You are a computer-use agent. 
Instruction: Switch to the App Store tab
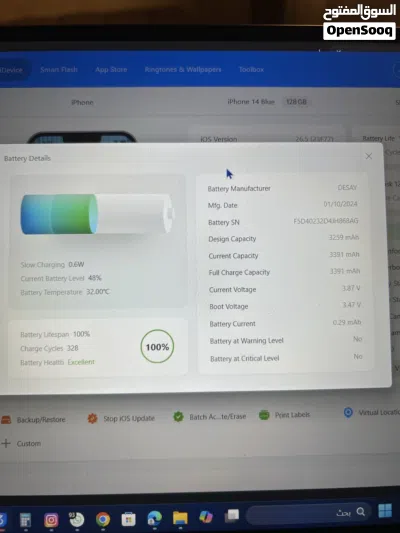coord(111,70)
